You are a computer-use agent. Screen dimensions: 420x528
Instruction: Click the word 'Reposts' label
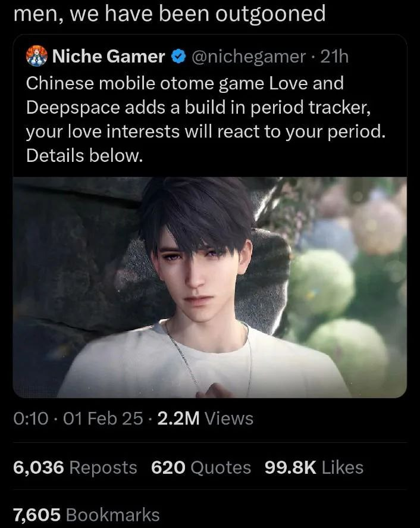click(x=104, y=467)
